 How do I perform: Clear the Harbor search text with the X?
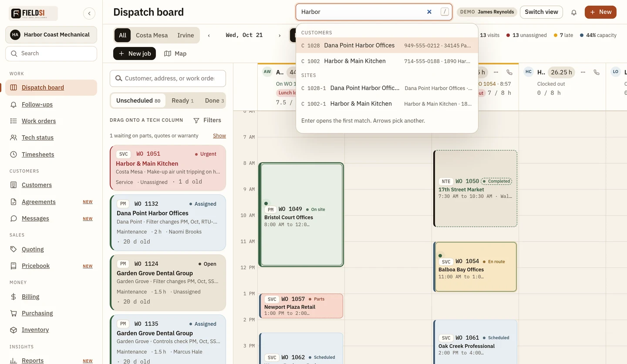429,12
